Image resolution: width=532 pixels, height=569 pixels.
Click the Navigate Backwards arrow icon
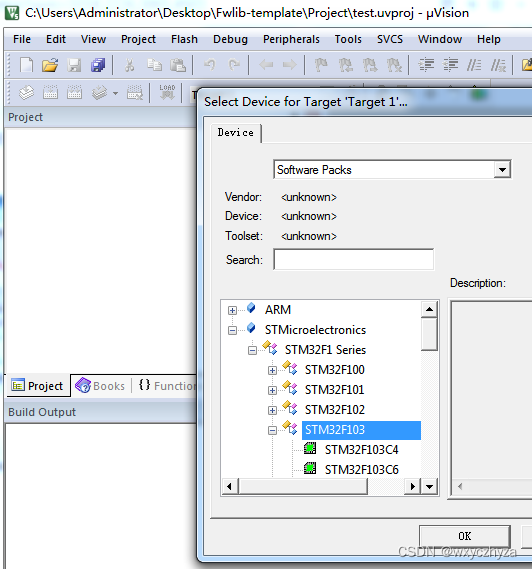266,65
